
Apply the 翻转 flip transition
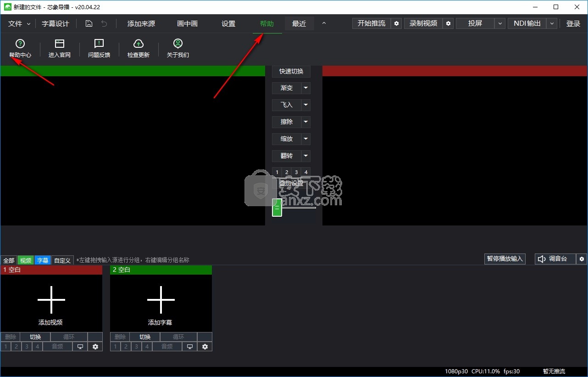[x=287, y=156]
